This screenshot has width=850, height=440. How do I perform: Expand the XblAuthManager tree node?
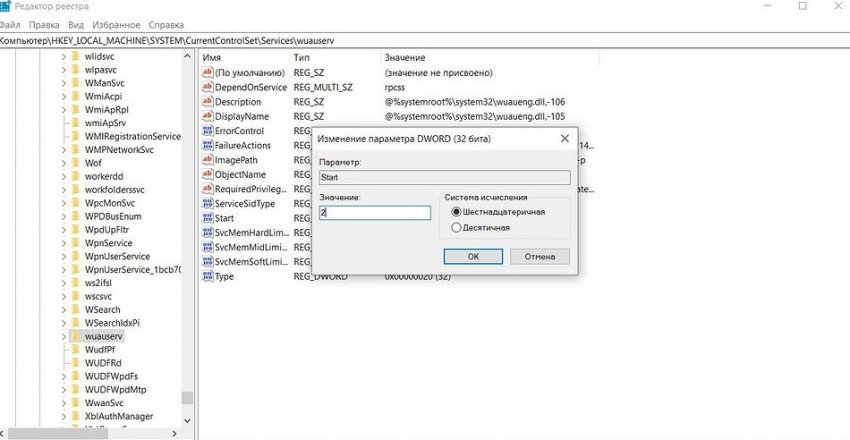click(63, 416)
